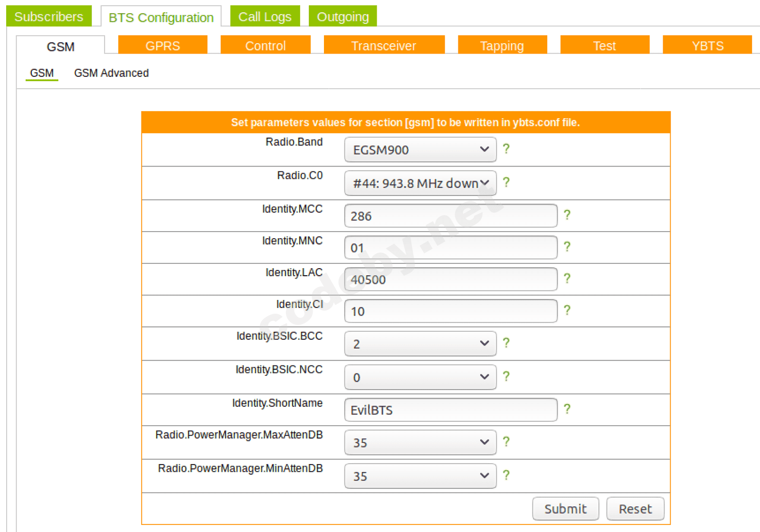
Task: Click the Identity.LAC help question mark
Action: click(567, 279)
